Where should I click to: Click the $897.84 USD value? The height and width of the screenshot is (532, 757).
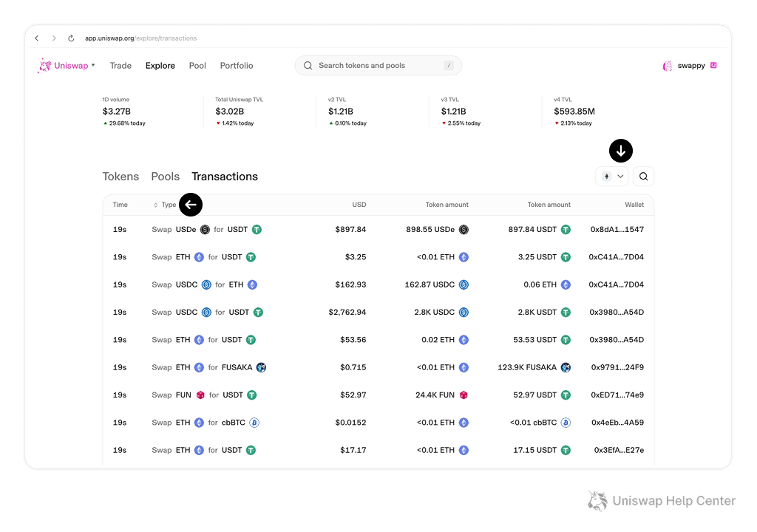coord(350,229)
